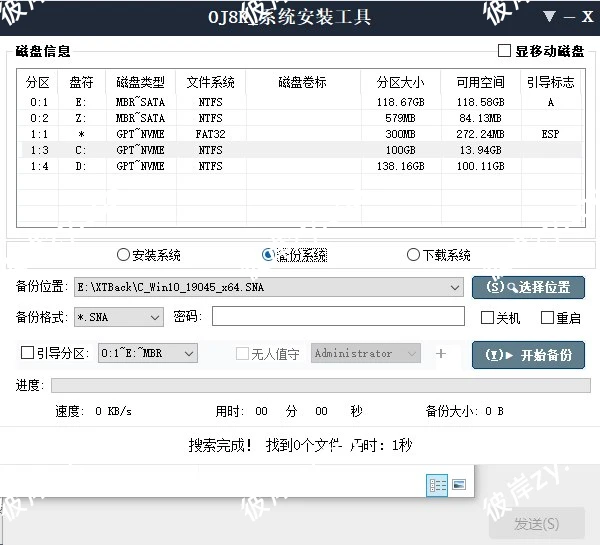600x545 pixels.
Task: Tick the 关机 checkbox
Action: (x=487, y=317)
